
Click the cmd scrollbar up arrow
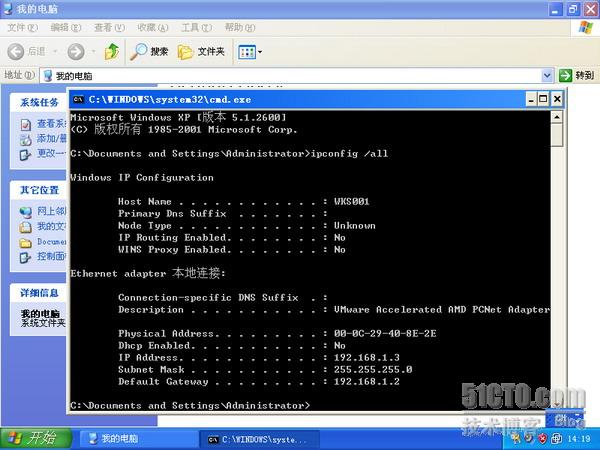pyautogui.click(x=557, y=117)
